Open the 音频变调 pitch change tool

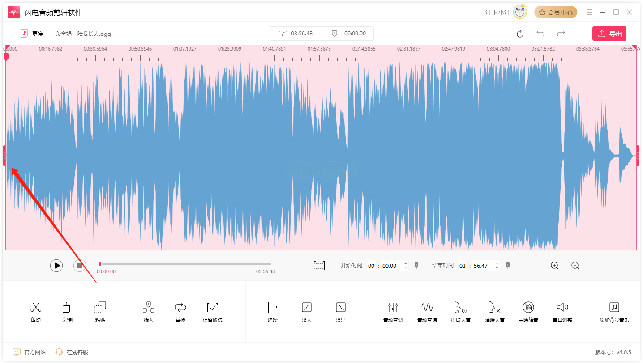coord(393,312)
